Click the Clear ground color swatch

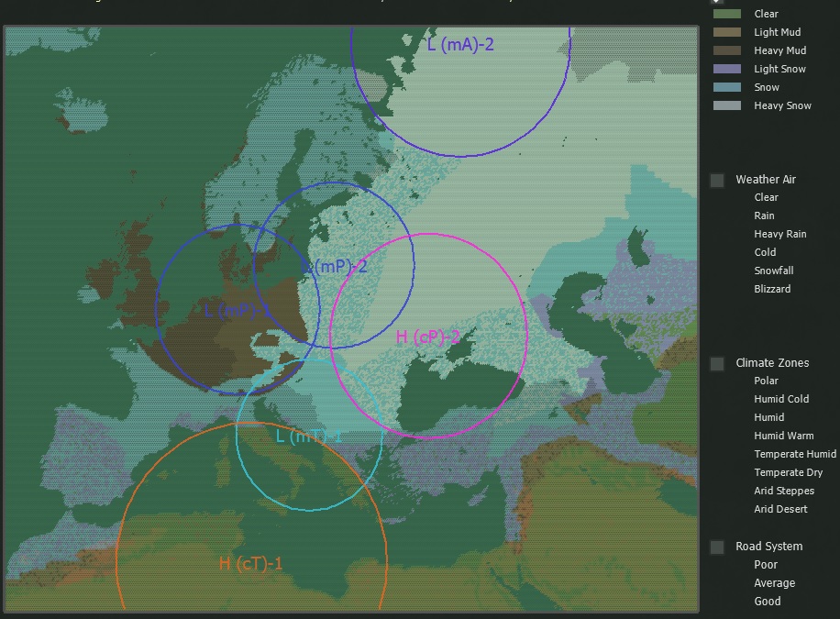point(727,14)
